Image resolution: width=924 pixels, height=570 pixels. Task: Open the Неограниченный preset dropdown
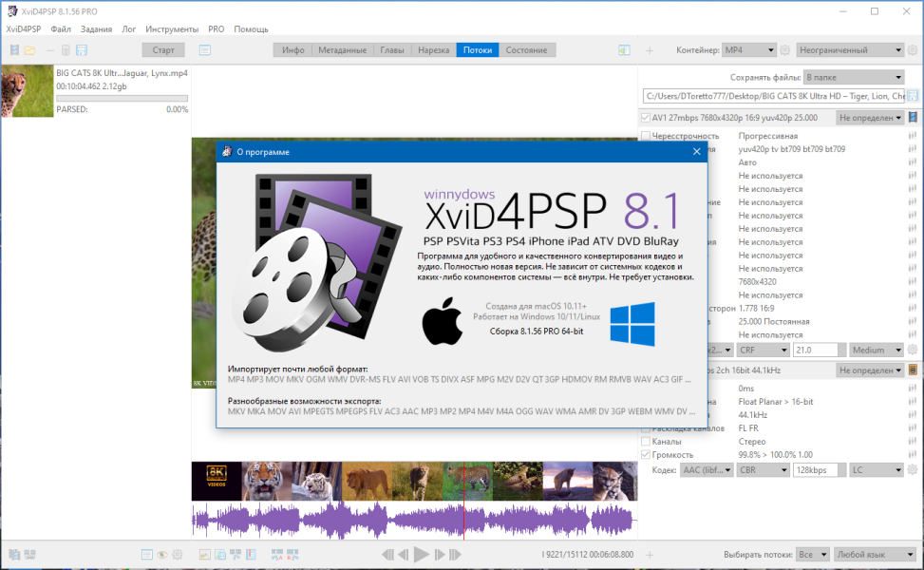850,50
